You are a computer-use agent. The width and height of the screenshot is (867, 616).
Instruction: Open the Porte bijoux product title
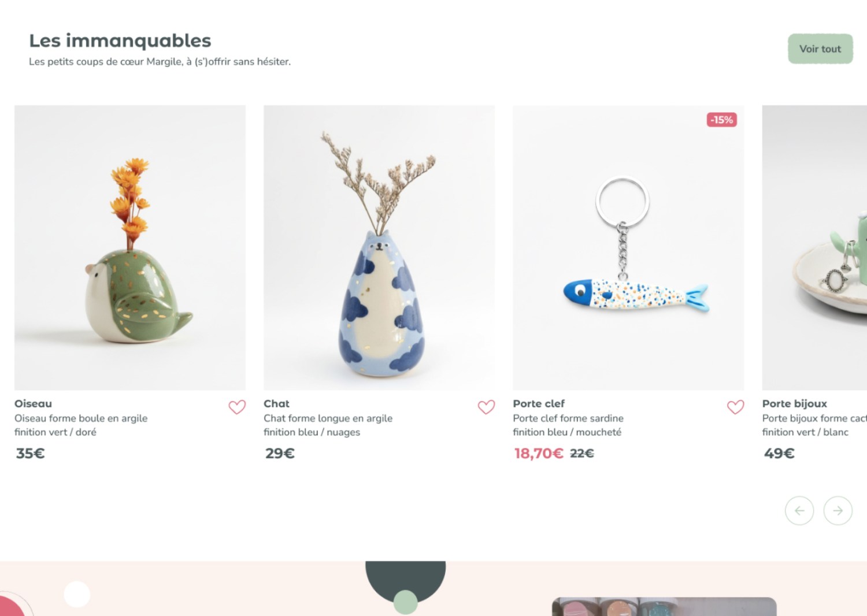794,403
